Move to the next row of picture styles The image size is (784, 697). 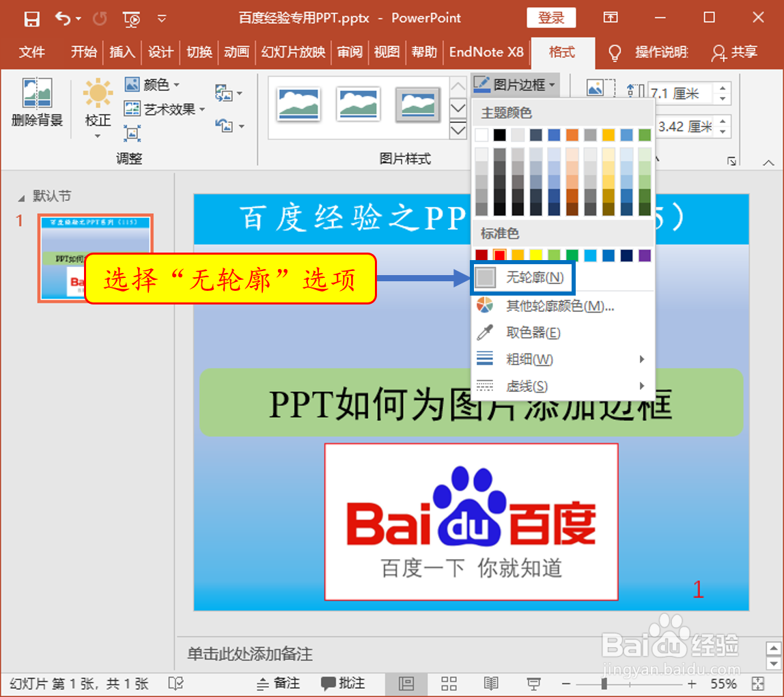click(458, 109)
